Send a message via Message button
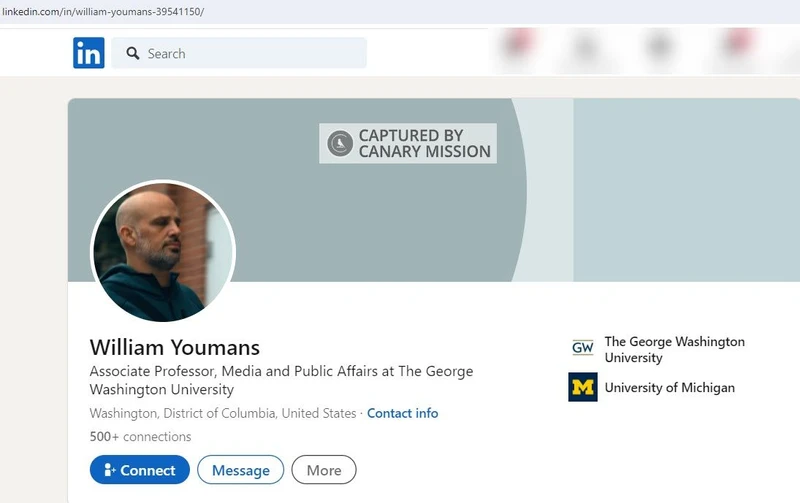 click(x=240, y=470)
